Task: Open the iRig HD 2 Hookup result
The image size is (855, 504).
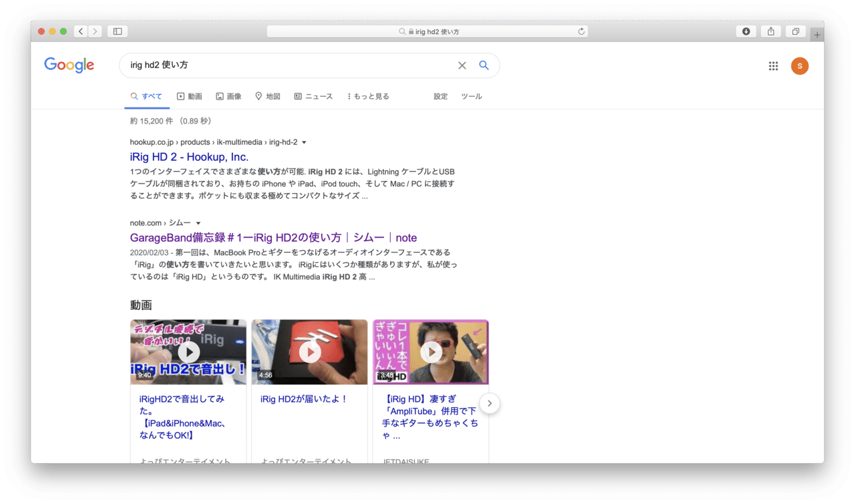Action: point(188,156)
